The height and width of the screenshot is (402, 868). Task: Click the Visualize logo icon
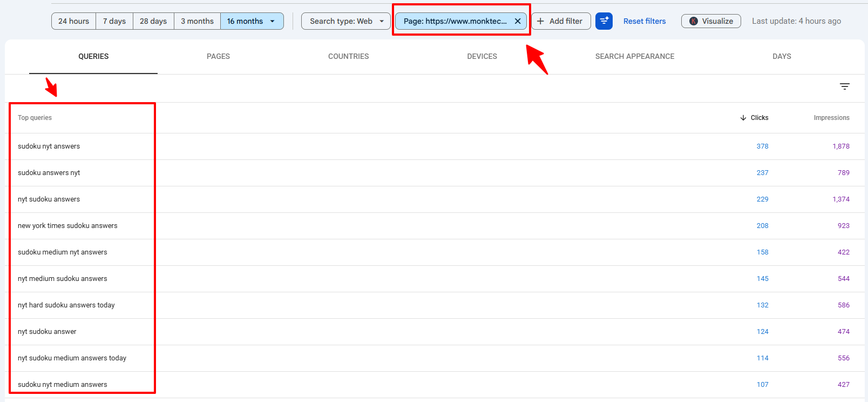click(694, 21)
